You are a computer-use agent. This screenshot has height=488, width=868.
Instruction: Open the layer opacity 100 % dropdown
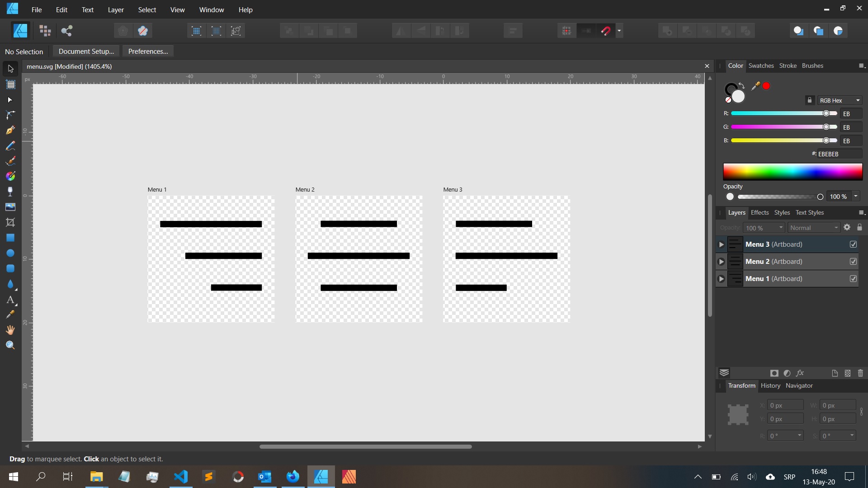pyautogui.click(x=781, y=228)
